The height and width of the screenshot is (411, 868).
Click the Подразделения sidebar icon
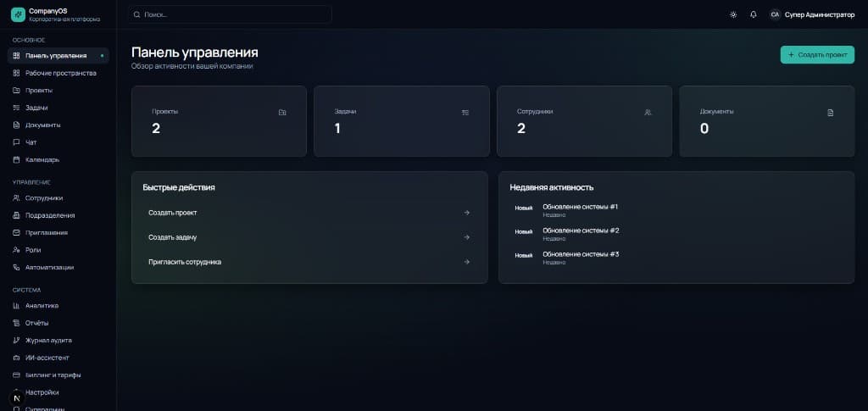pos(16,215)
